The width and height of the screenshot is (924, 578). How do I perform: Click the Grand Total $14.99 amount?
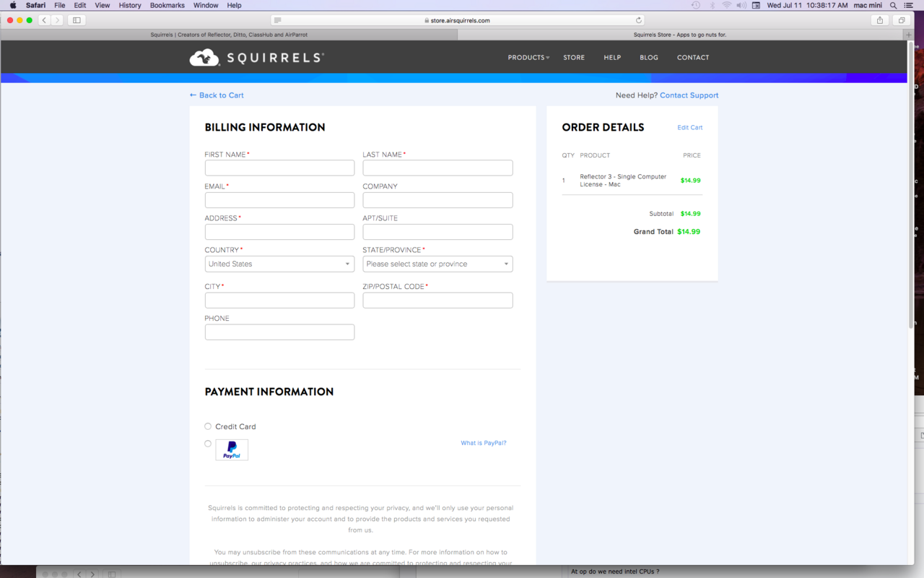(689, 232)
